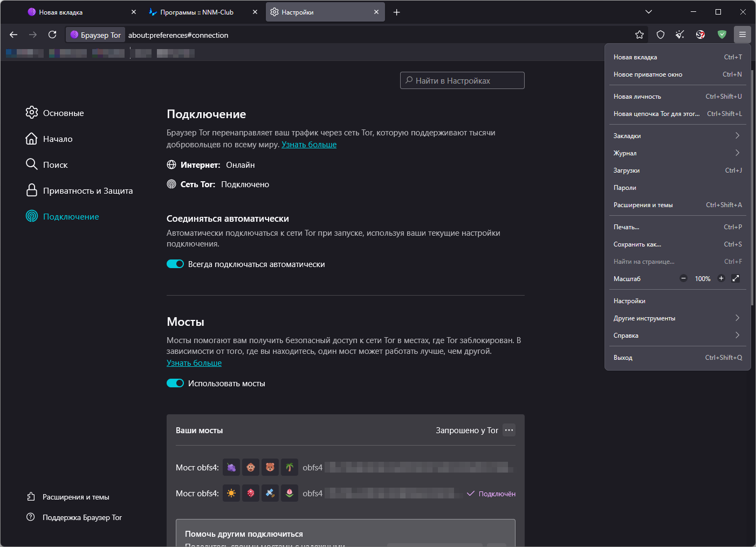The height and width of the screenshot is (547, 756).
Task: Reload the current page
Action: [x=52, y=35]
